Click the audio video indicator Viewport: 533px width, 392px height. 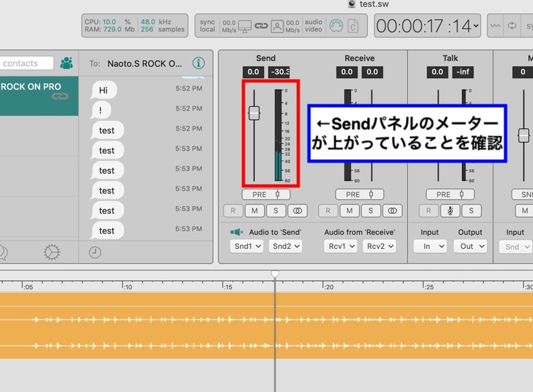tap(314, 26)
